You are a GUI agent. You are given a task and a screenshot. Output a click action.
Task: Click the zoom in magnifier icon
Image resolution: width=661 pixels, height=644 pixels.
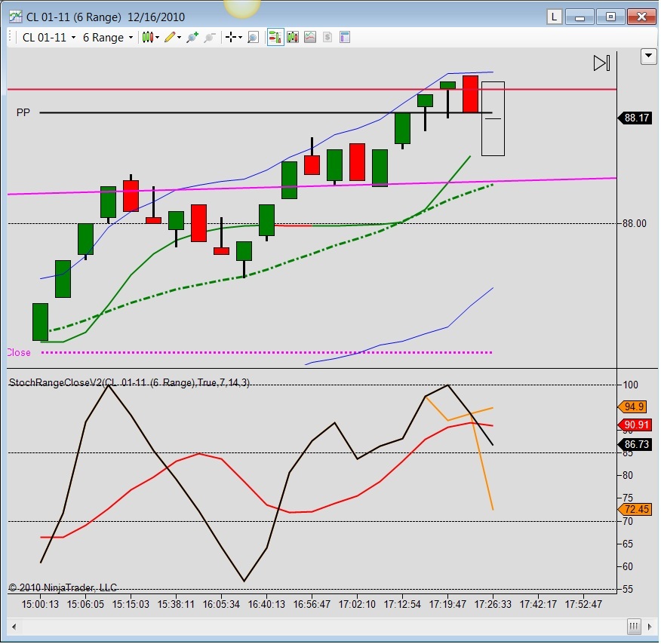pyautogui.click(x=192, y=38)
